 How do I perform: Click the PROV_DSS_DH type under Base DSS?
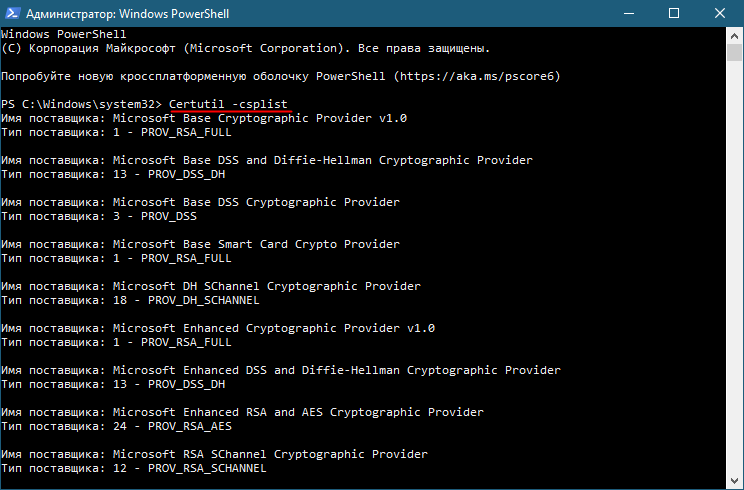point(186,174)
